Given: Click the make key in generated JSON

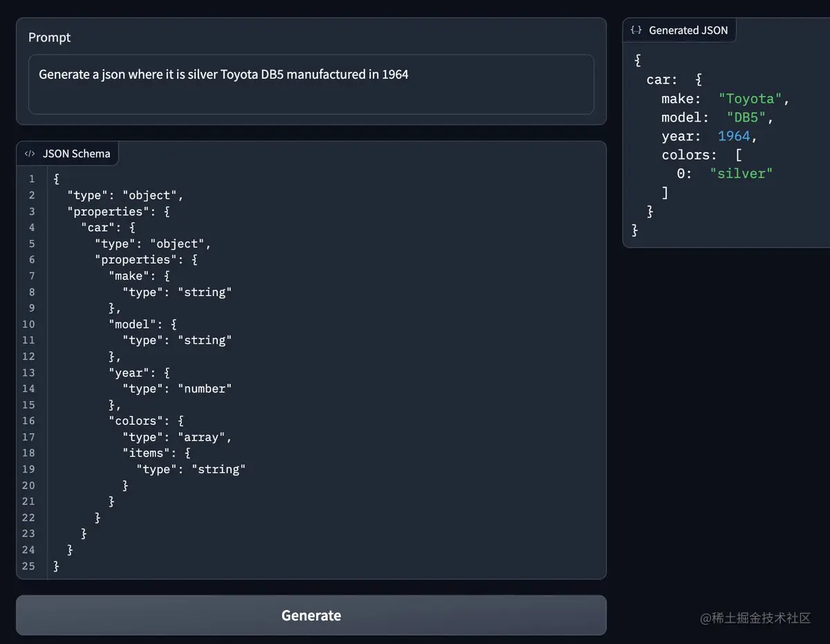Looking at the screenshot, I should click(681, 99).
